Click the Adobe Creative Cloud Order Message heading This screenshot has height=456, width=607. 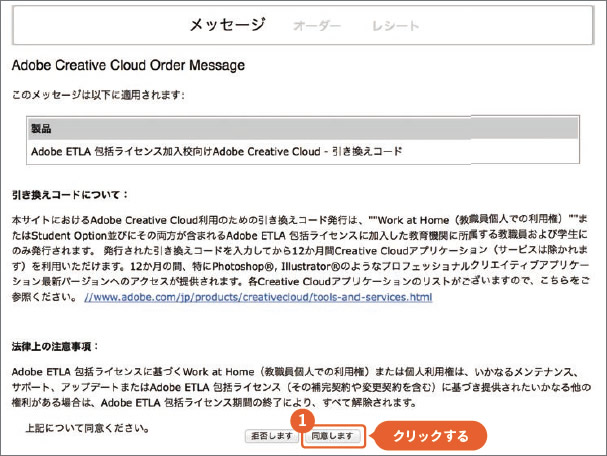(128, 65)
